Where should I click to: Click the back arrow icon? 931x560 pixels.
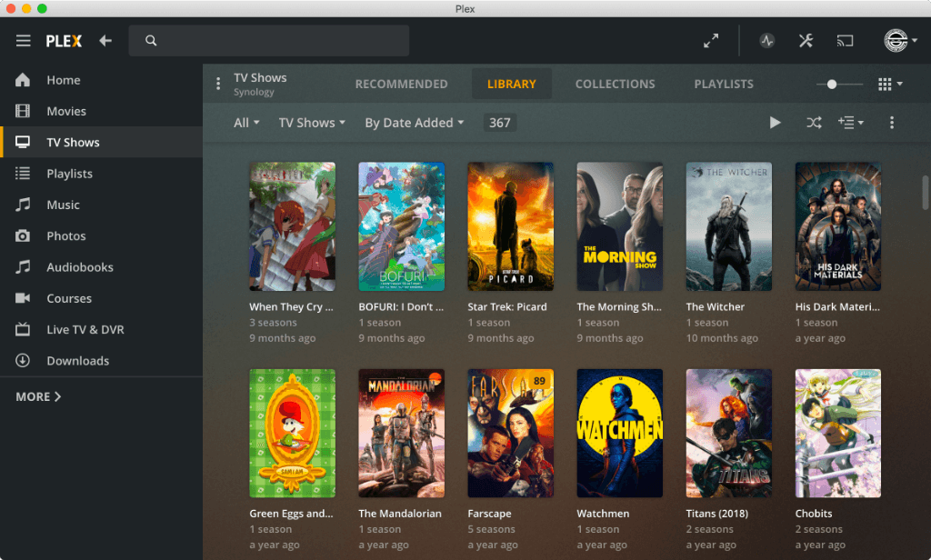click(105, 41)
